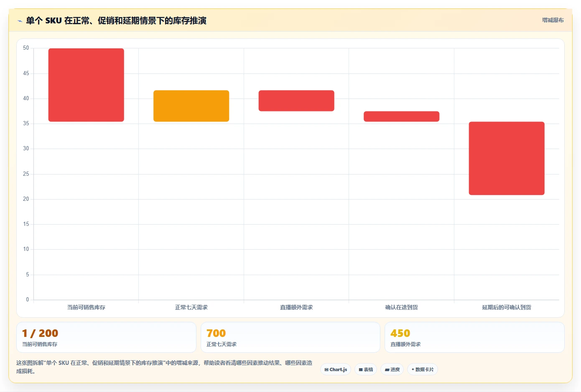Click the thin red bar for 确认在途到货
This screenshot has width=581, height=392.
coord(401,116)
